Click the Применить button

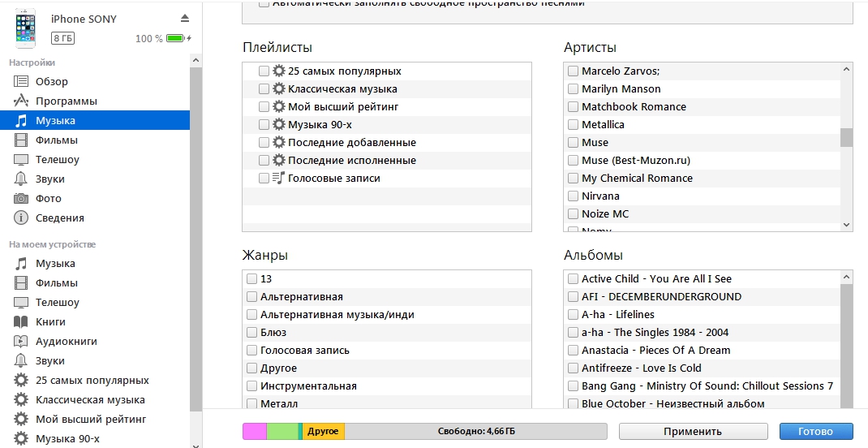(x=693, y=432)
